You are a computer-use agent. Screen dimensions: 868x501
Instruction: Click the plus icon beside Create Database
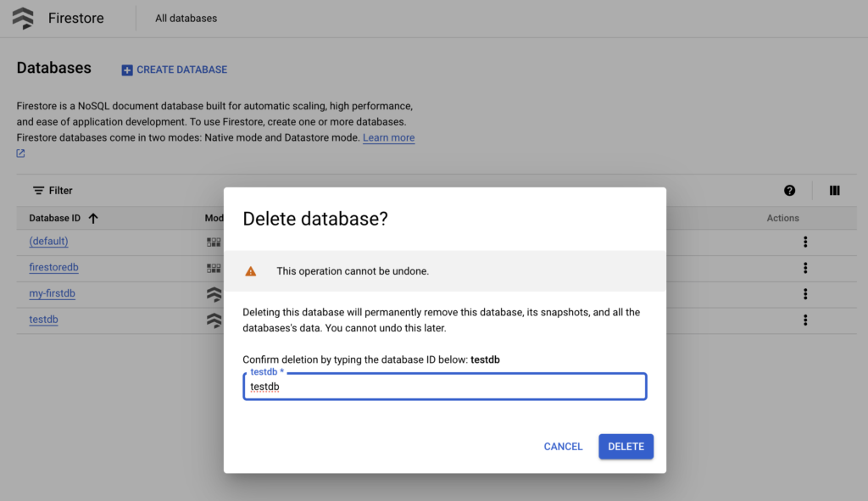127,70
